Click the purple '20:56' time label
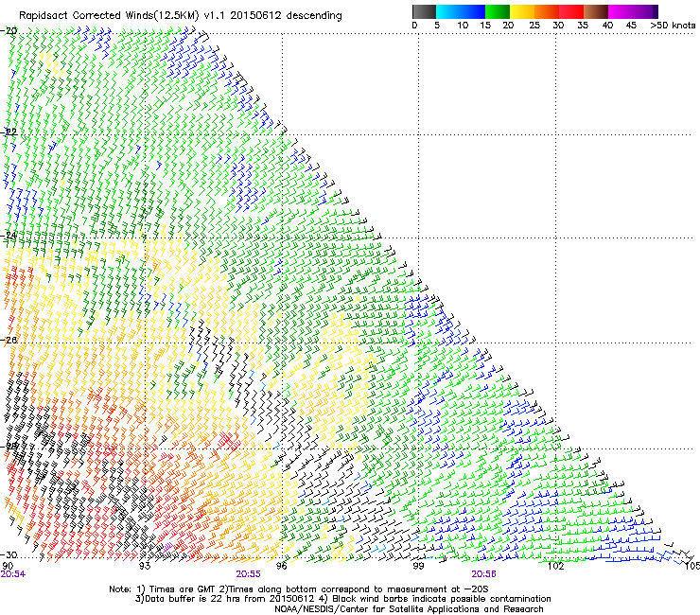 484,574
